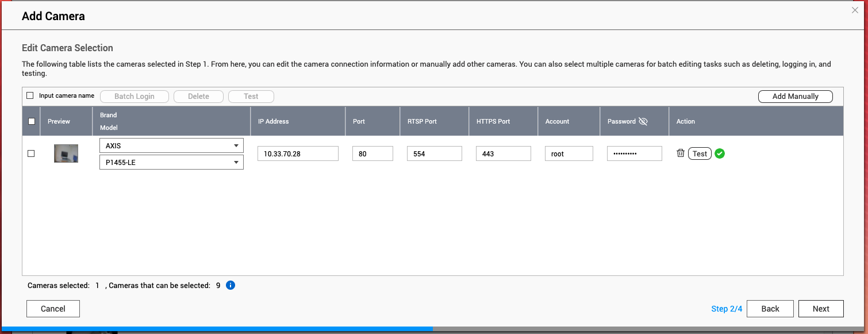This screenshot has height=334, width=868.
Task: Click the Account field containing root
Action: pyautogui.click(x=569, y=153)
